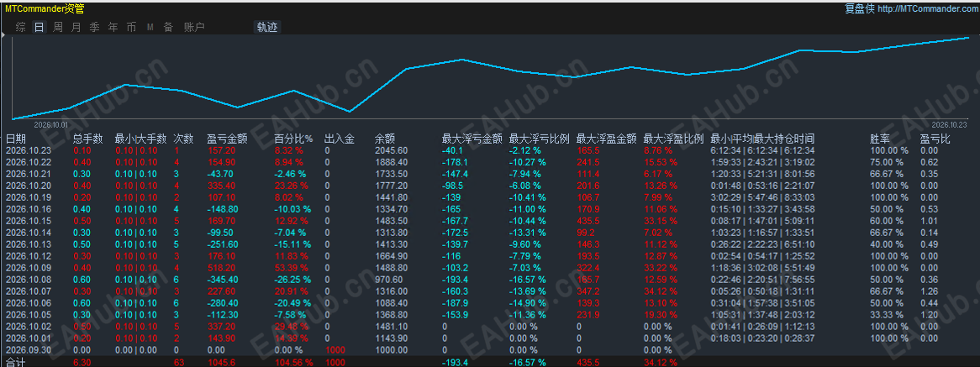The image size is (980, 367).
Task: Click the 最大浮亏金额 column header
Action: coord(472,139)
